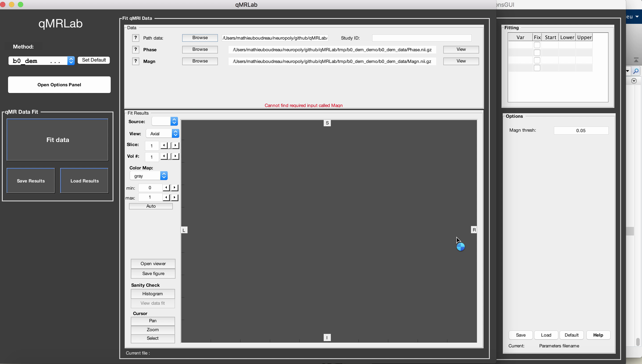
Task: Check the first Fix checkbox in Fitting table
Action: click(x=537, y=45)
